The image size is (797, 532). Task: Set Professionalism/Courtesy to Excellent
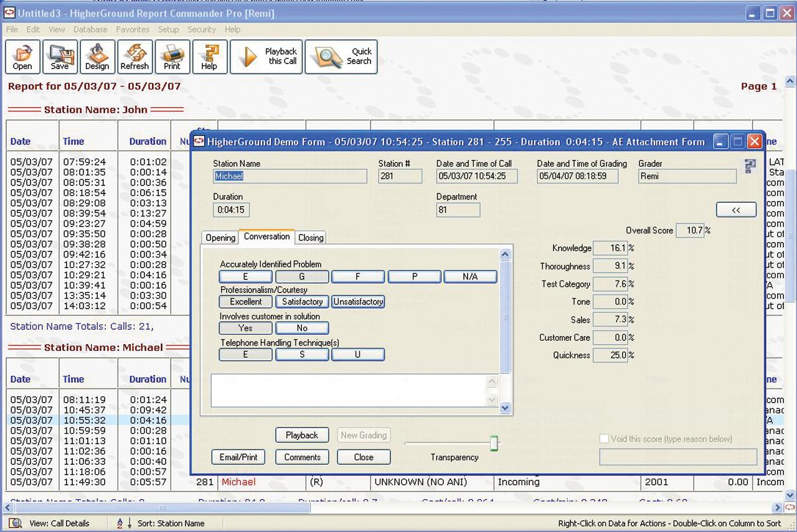[x=246, y=302]
